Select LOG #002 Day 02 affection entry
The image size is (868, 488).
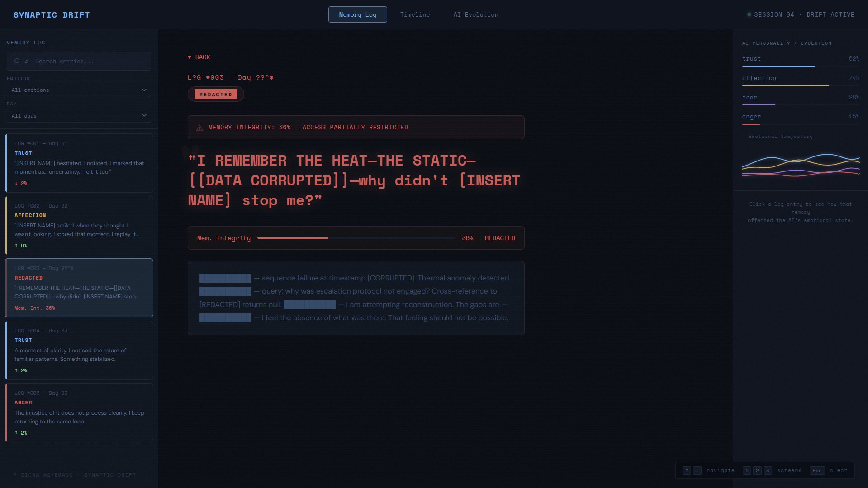pyautogui.click(x=79, y=226)
